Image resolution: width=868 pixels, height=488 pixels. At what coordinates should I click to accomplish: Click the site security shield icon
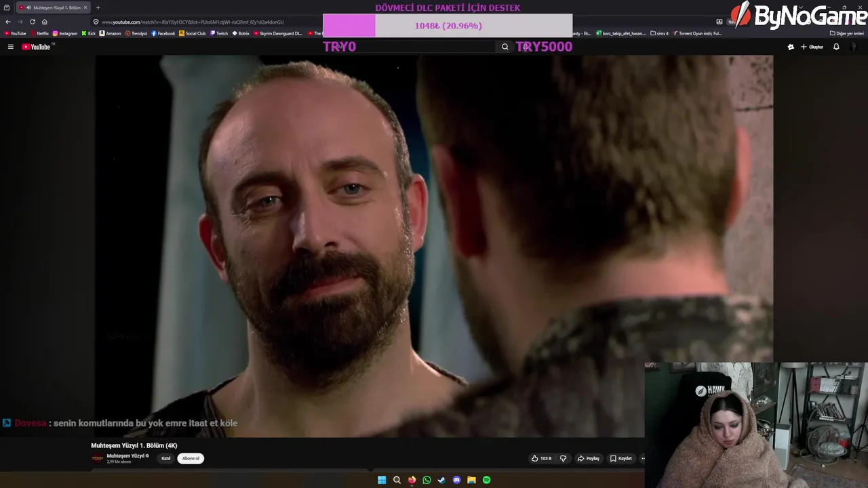coord(96,22)
